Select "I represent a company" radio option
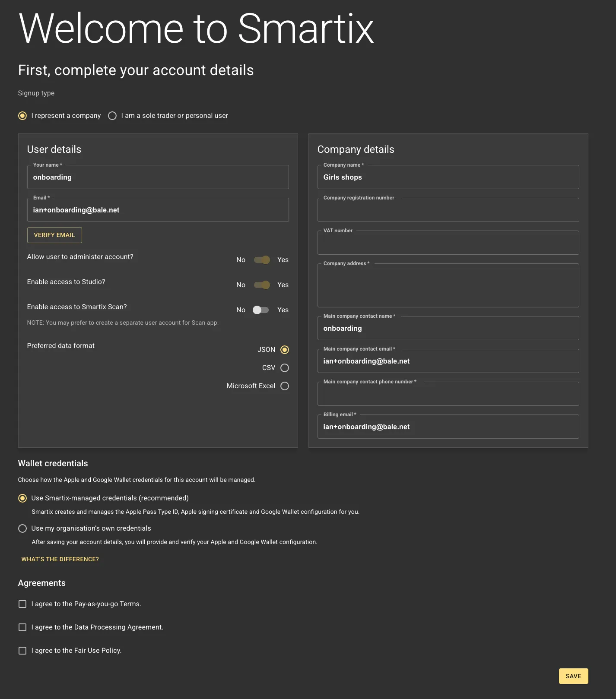 (x=22, y=116)
